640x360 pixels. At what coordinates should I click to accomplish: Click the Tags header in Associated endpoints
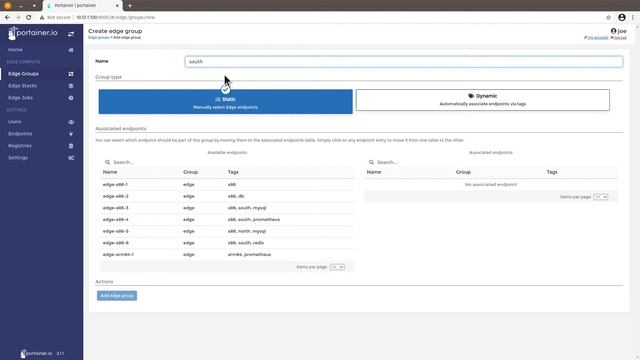[552, 172]
